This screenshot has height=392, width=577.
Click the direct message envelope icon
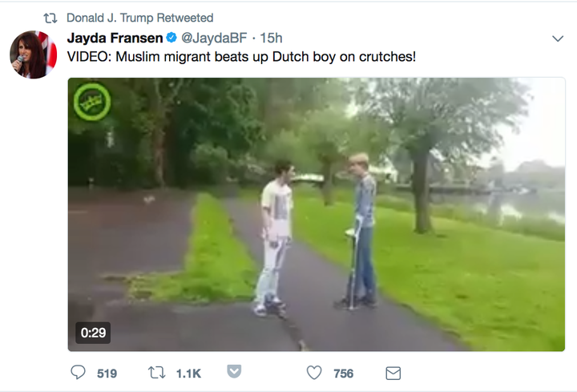pos(393,374)
